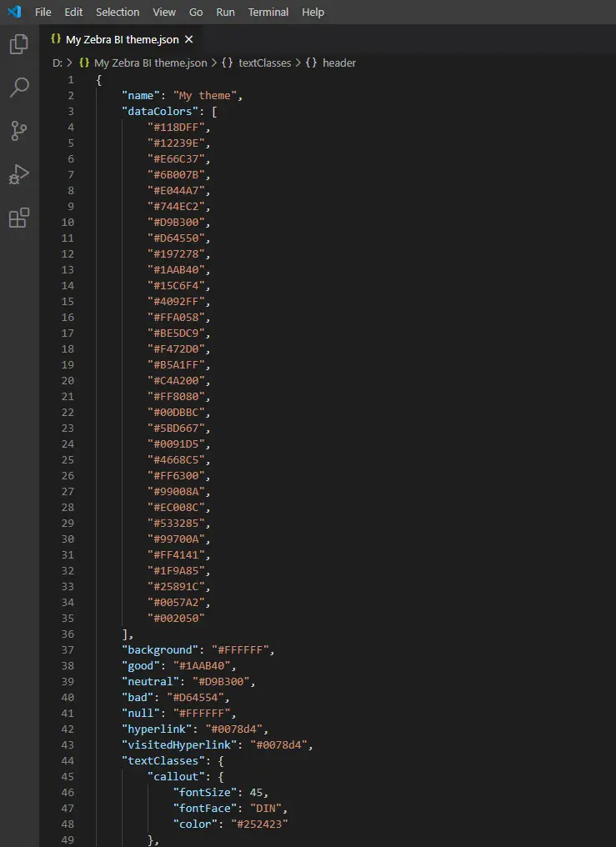Click the color value "#002050"
Viewport: 616px width, 847px height.
tap(176, 619)
